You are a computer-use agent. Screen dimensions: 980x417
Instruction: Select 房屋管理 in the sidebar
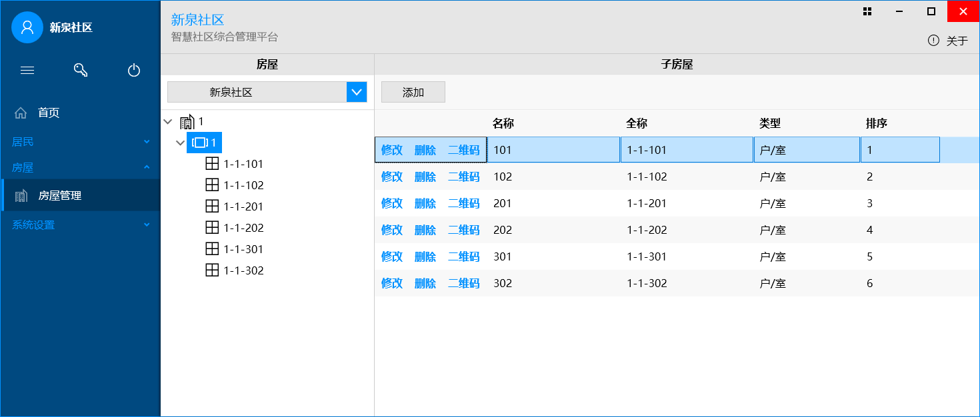(x=60, y=196)
